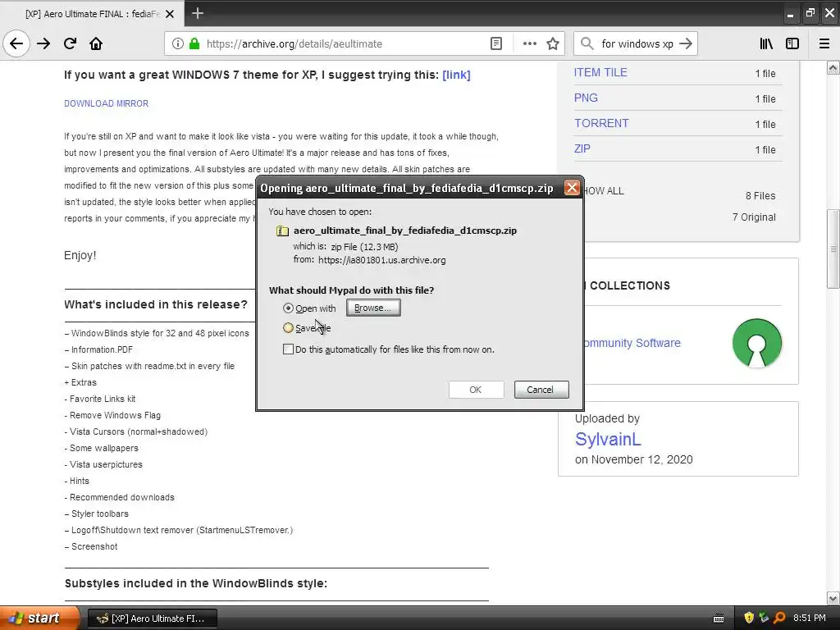This screenshot has width=840, height=630.
Task: Open the browser home page
Action: click(96, 44)
